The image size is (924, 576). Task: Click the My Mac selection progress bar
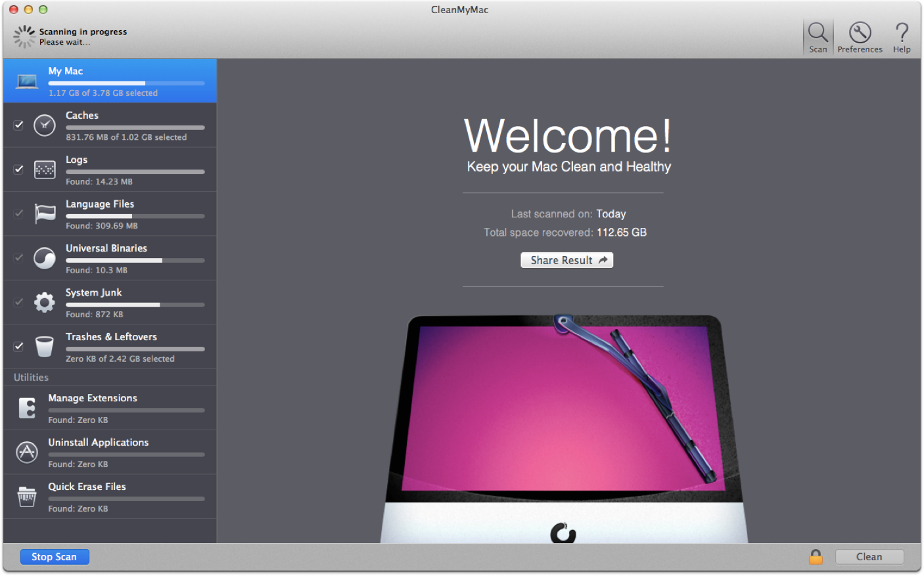pos(126,83)
